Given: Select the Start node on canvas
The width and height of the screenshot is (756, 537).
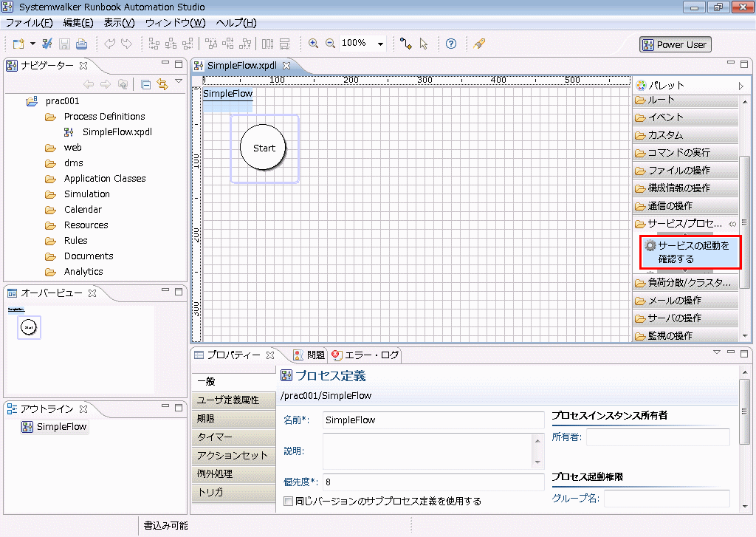Looking at the screenshot, I should [264, 148].
